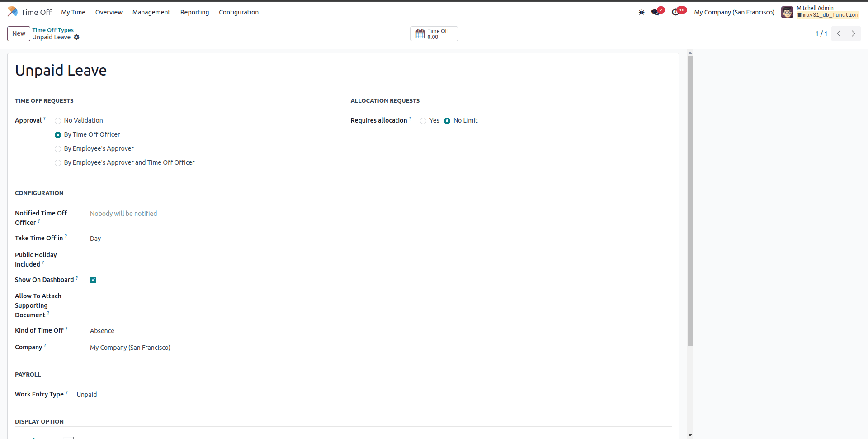Select By Employee's Approver and Time Off Officer

tap(58, 163)
